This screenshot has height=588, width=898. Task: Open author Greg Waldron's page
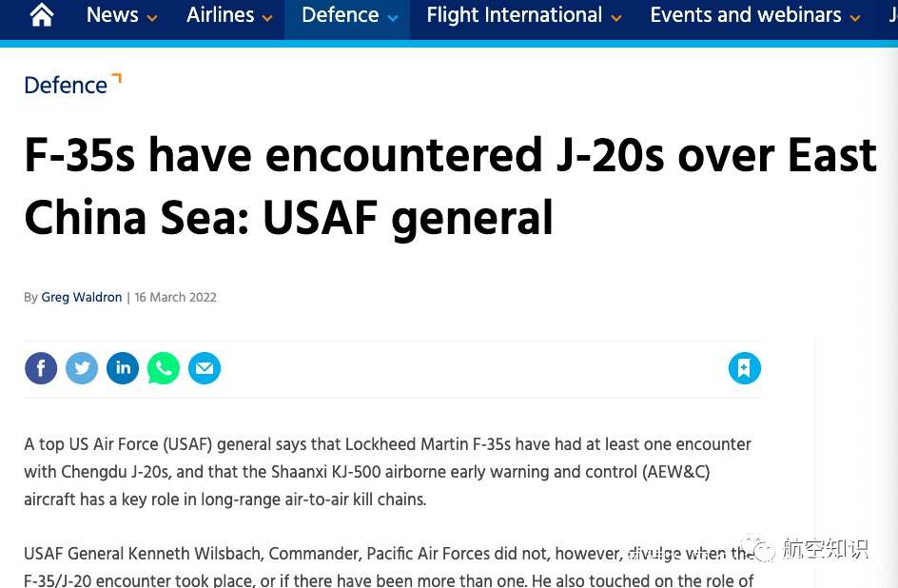tap(82, 298)
